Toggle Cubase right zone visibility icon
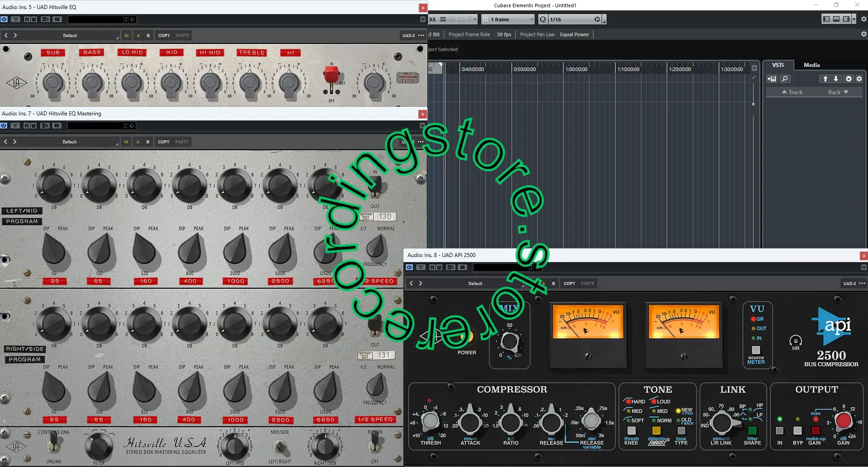The height and width of the screenshot is (467, 868). point(846,19)
